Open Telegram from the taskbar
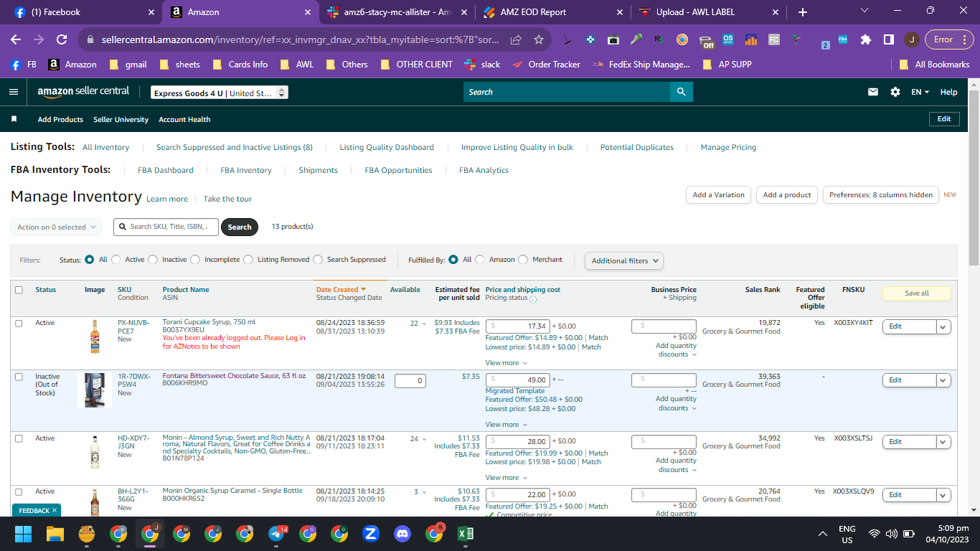 [276, 534]
